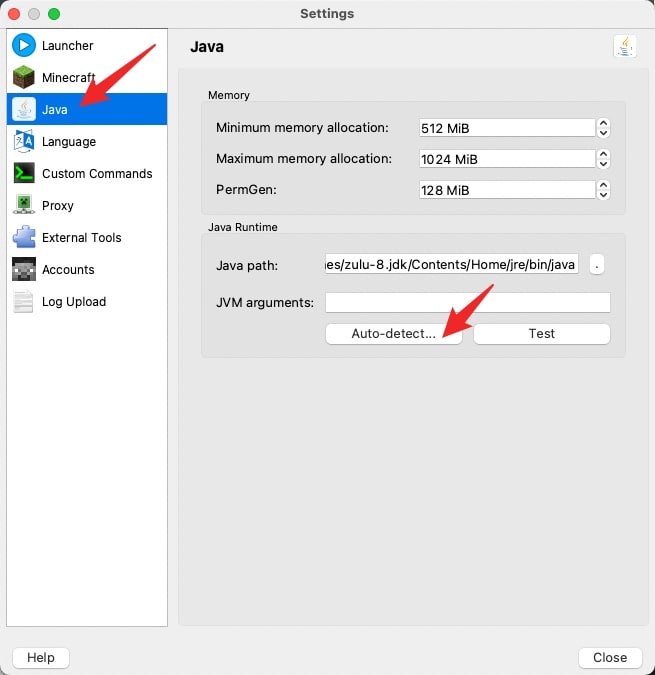Click the Java path text field
This screenshot has height=675, width=655.
(451, 264)
